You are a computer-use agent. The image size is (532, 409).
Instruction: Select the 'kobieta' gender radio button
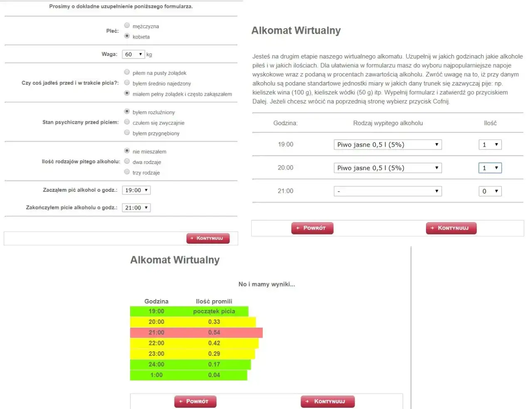point(127,36)
